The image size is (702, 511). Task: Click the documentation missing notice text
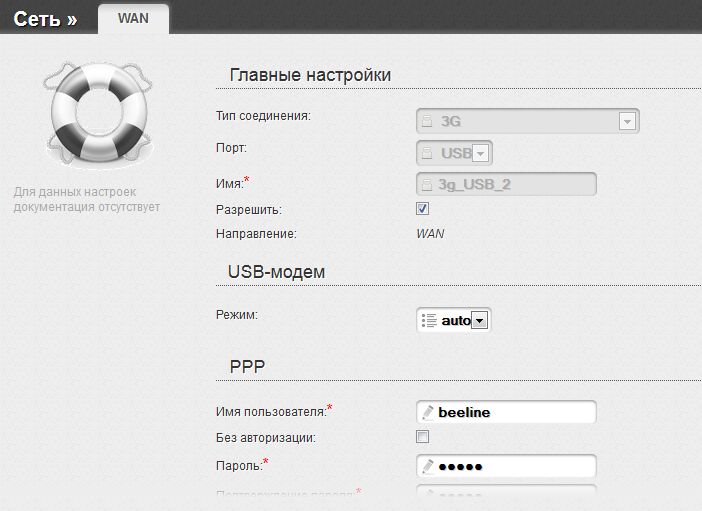86,199
